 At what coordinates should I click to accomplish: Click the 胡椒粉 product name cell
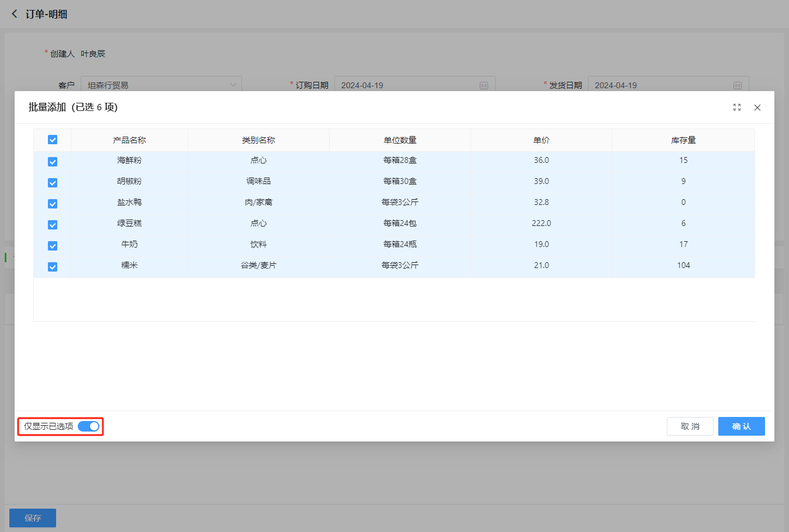(129, 182)
